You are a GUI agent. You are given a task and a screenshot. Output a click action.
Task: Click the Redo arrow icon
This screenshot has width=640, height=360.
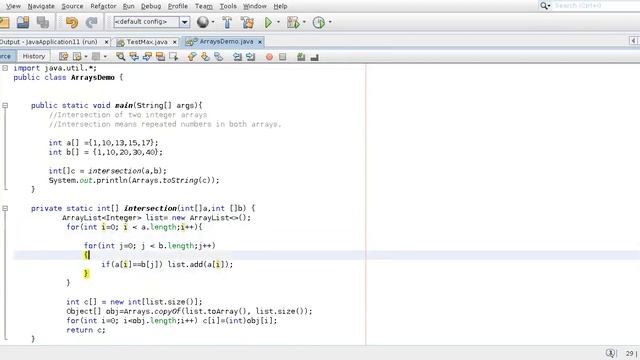pyautogui.click(x=91, y=22)
